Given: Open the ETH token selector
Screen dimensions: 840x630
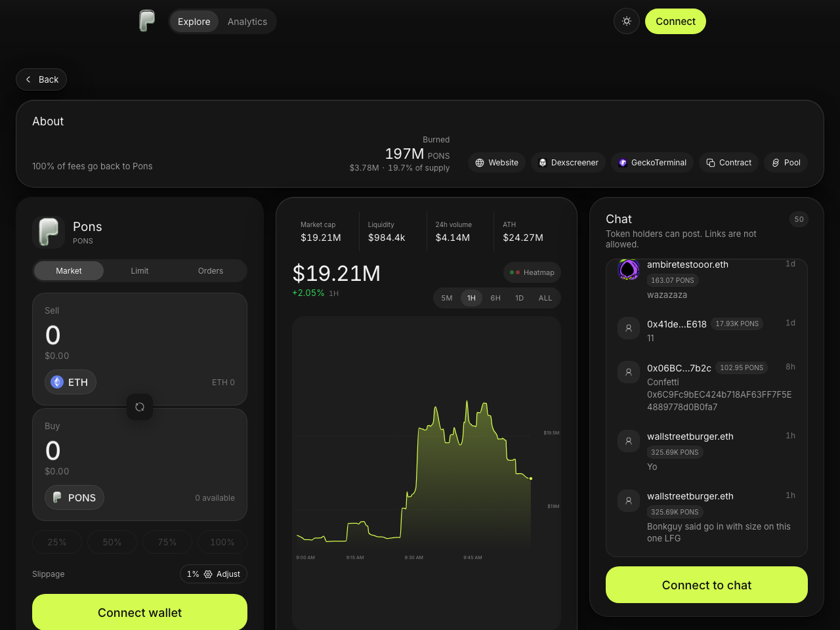Looking at the screenshot, I should pyautogui.click(x=70, y=382).
